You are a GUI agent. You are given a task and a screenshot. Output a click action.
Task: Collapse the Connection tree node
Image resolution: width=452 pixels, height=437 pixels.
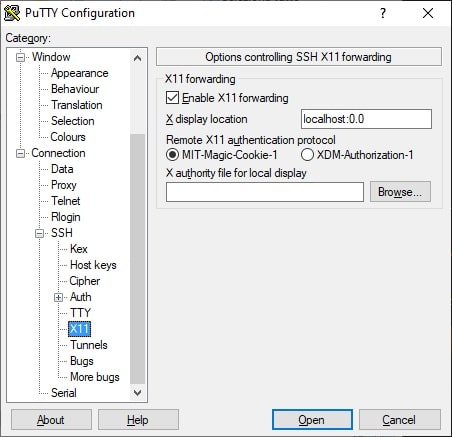click(20, 153)
